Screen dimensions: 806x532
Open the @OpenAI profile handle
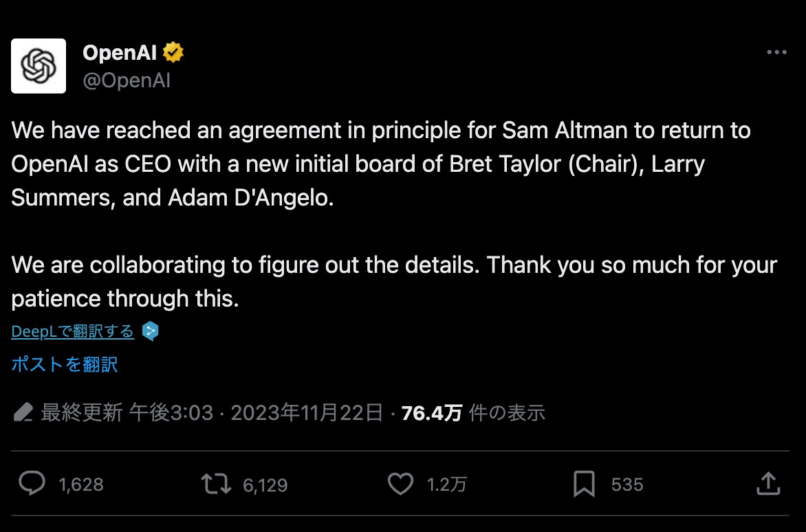[x=127, y=80]
